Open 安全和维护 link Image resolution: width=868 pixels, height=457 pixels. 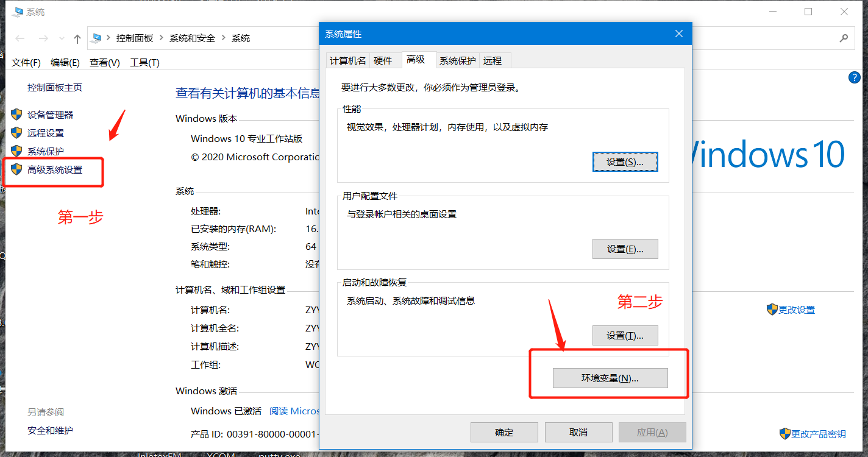50,430
